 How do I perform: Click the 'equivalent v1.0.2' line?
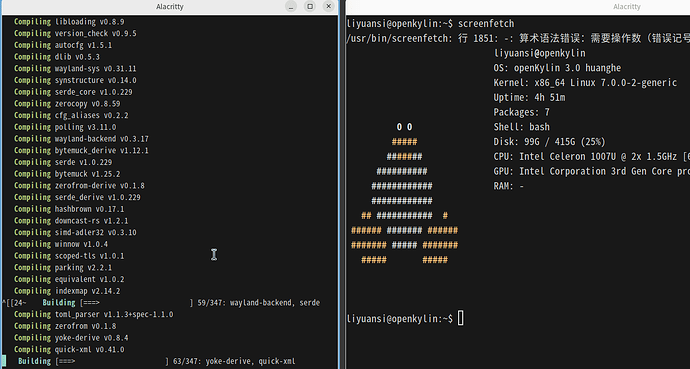(69, 279)
